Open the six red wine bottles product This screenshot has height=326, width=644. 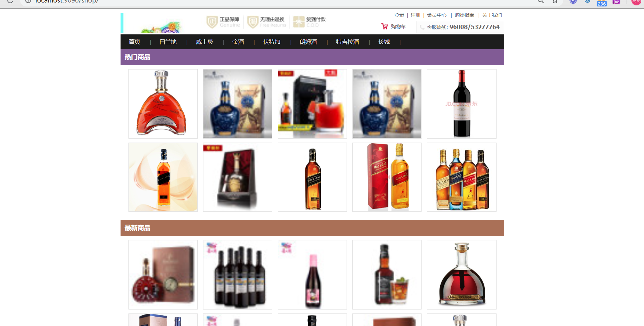[238, 275]
